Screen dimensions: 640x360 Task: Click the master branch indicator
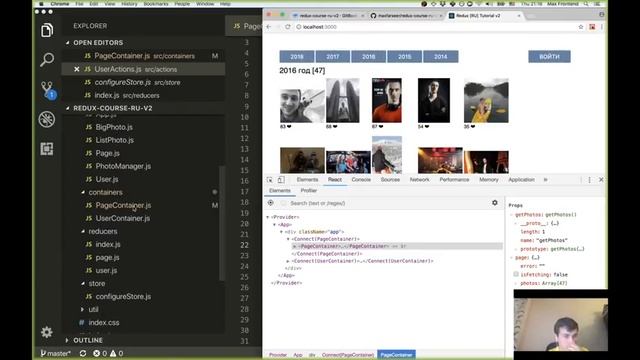56,353
